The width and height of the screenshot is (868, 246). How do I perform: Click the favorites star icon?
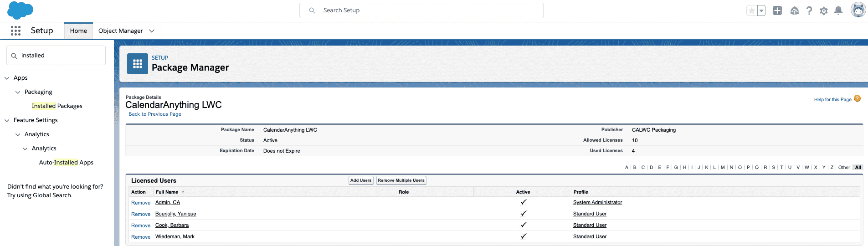[752, 10]
